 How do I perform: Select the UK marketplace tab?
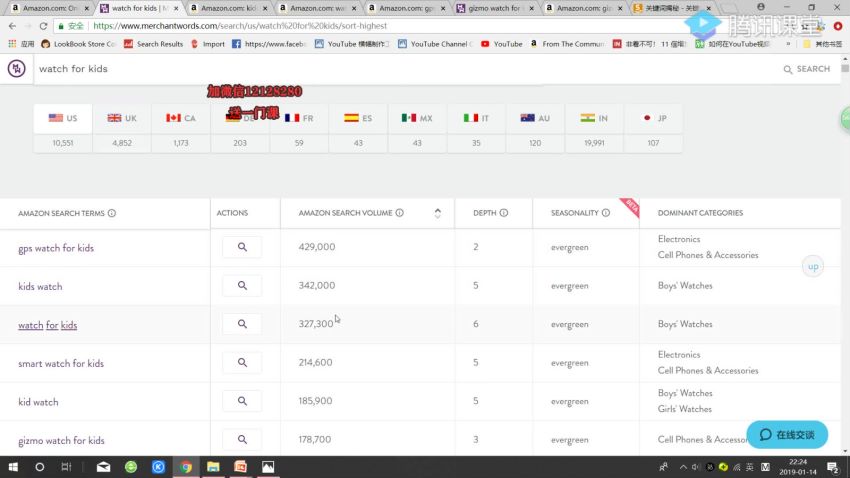(122, 118)
